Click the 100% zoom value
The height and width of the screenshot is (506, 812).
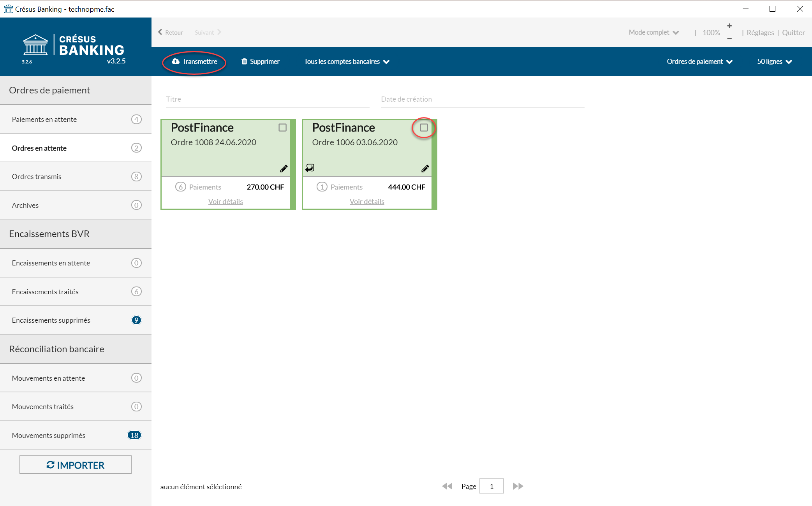click(711, 33)
